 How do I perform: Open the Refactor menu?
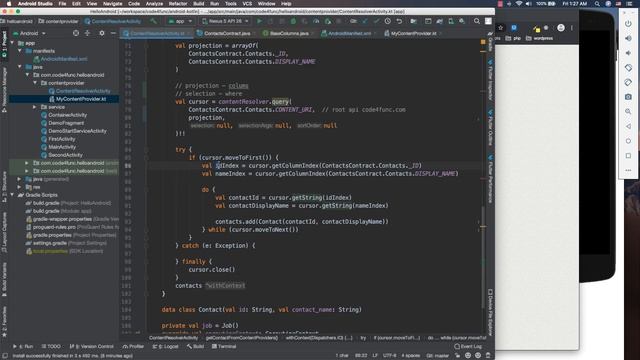pos(178,4)
